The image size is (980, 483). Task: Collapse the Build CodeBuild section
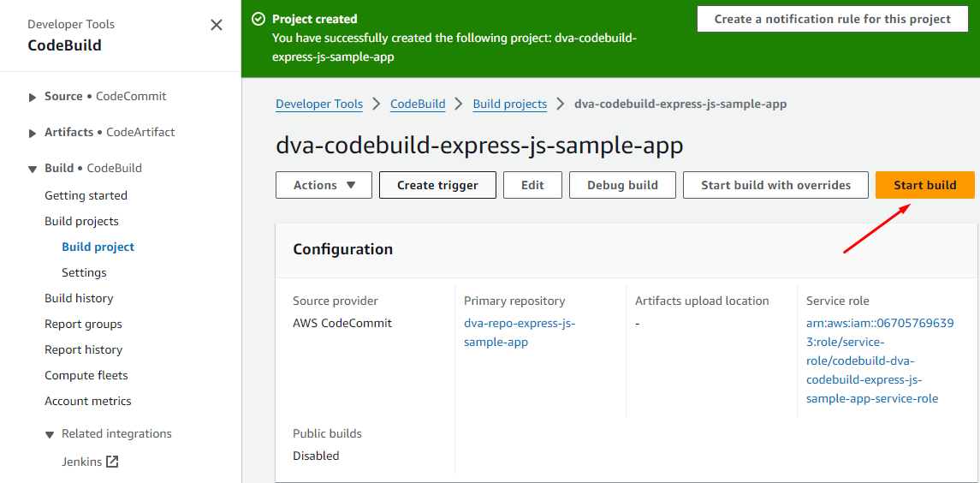click(x=33, y=169)
